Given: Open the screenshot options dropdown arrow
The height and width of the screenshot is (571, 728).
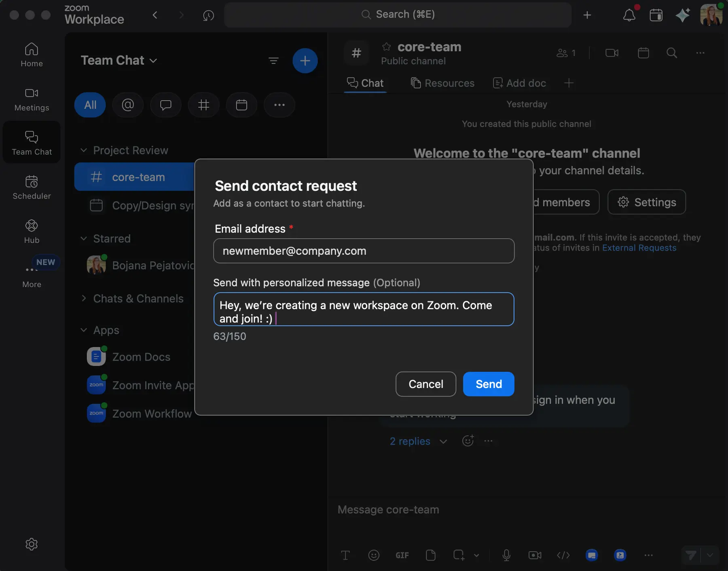Looking at the screenshot, I should click(x=476, y=555).
